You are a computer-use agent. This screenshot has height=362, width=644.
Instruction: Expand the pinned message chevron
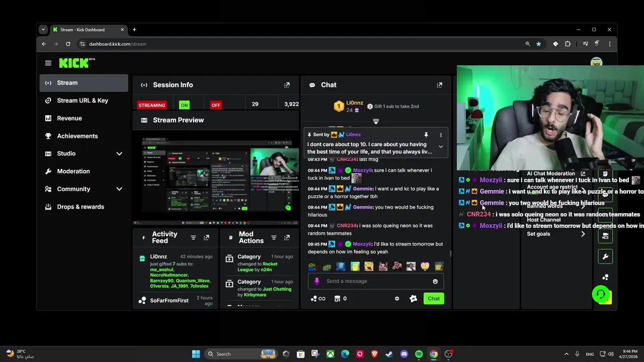pyautogui.click(x=441, y=147)
